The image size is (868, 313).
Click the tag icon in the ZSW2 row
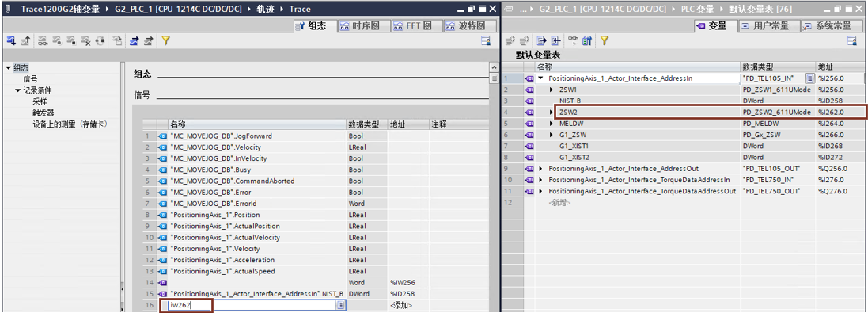(x=529, y=113)
